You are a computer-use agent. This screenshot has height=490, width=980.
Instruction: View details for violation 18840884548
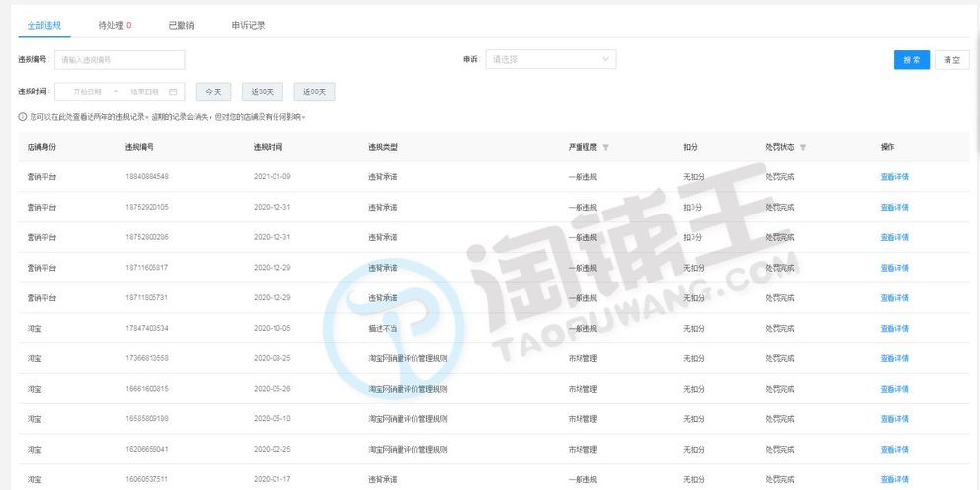click(x=893, y=177)
